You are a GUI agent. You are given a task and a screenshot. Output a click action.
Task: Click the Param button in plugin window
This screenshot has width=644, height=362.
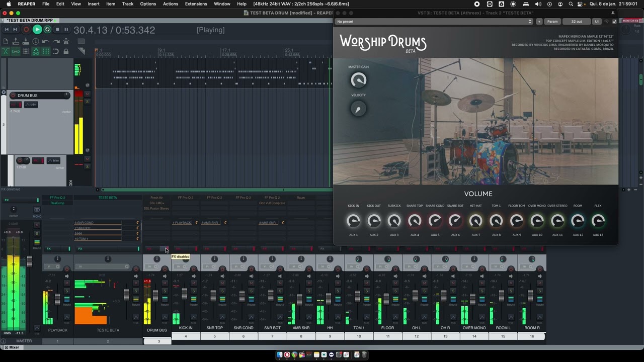pos(552,22)
